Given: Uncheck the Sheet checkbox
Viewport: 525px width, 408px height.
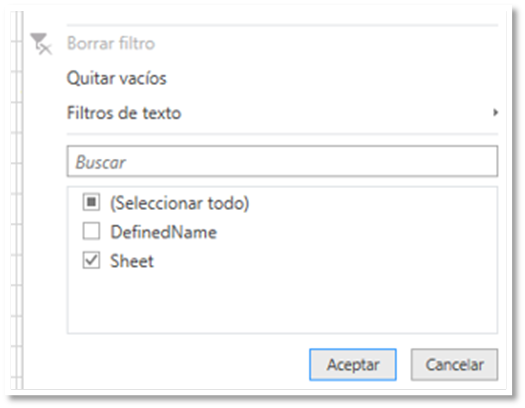Looking at the screenshot, I should point(91,260).
